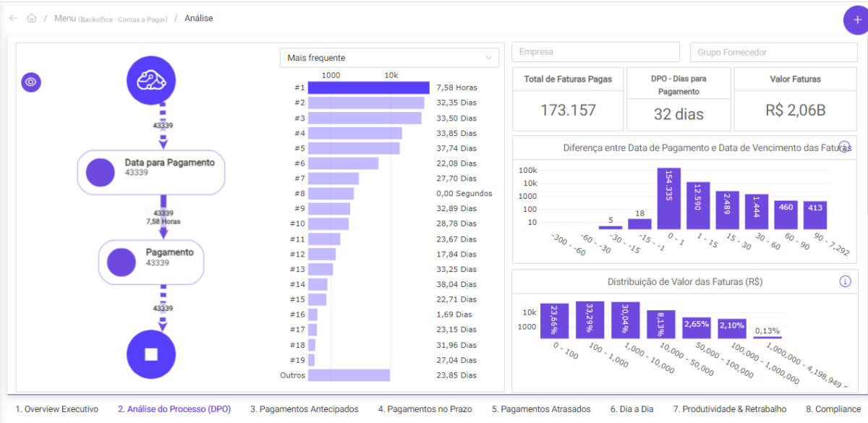Click the Análise breadcrumb entry

(x=198, y=18)
